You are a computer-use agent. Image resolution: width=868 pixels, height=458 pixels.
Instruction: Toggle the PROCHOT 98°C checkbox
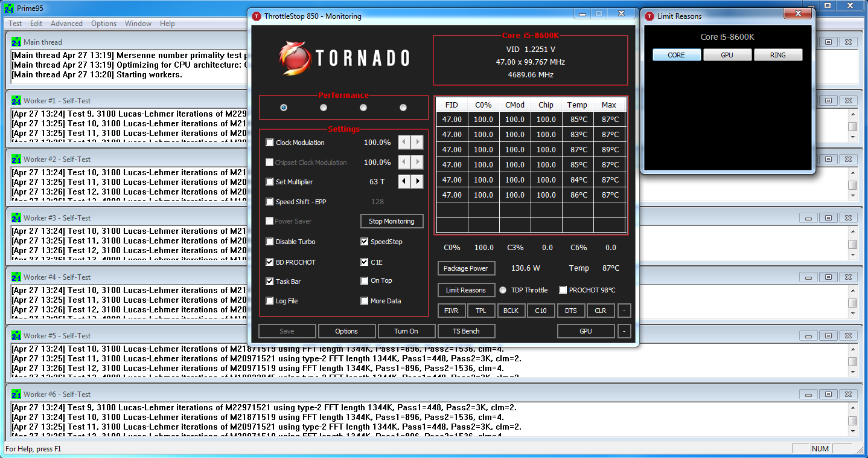click(563, 290)
